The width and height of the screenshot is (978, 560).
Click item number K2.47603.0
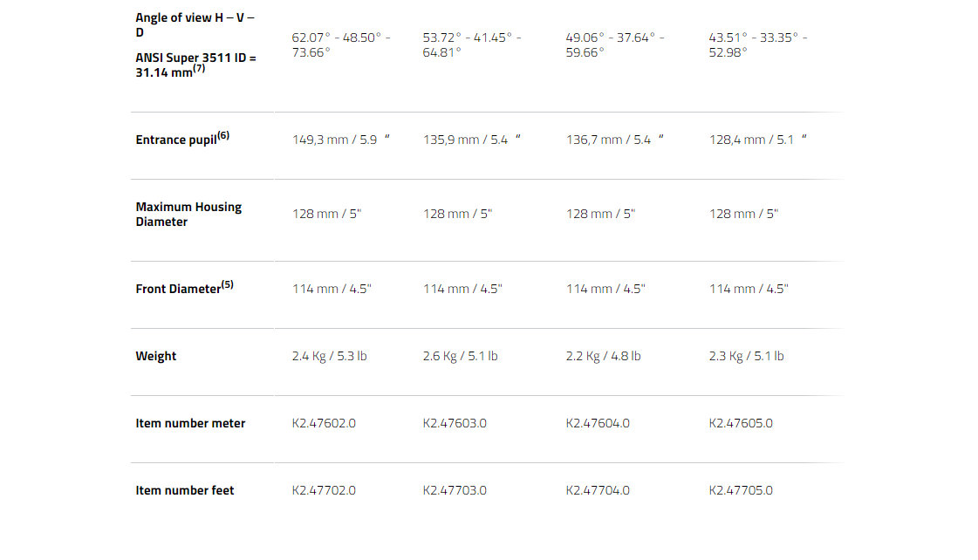pyautogui.click(x=455, y=423)
